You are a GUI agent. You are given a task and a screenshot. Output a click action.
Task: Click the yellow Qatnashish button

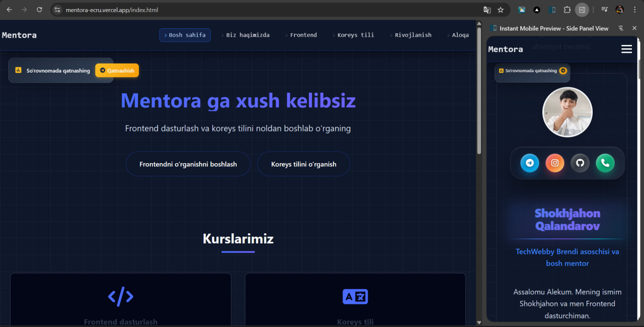pyautogui.click(x=117, y=71)
